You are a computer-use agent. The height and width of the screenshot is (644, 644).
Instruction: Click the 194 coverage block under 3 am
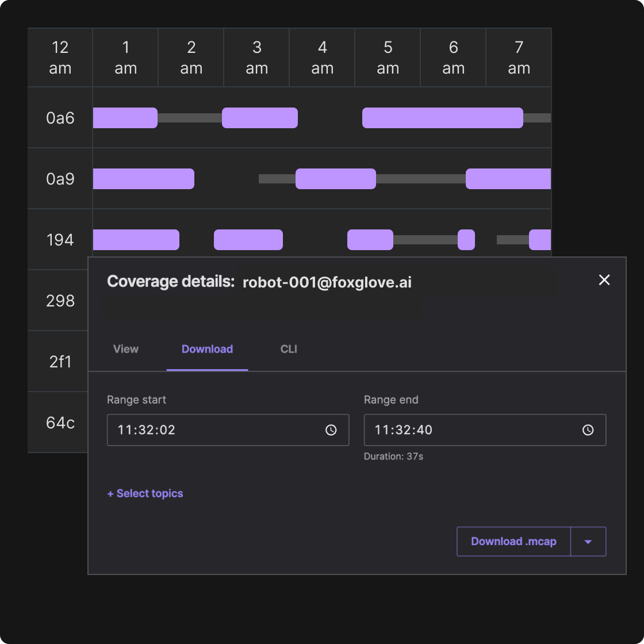click(248, 240)
